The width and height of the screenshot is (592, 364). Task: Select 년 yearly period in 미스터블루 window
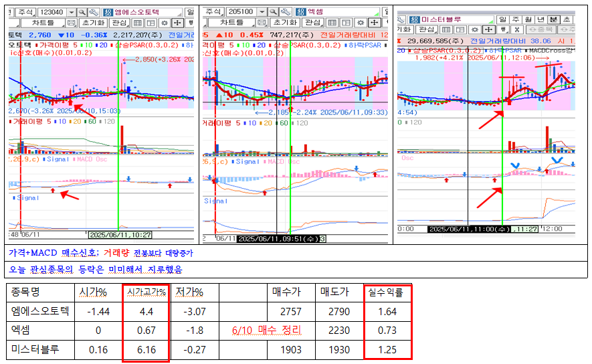click(x=541, y=19)
